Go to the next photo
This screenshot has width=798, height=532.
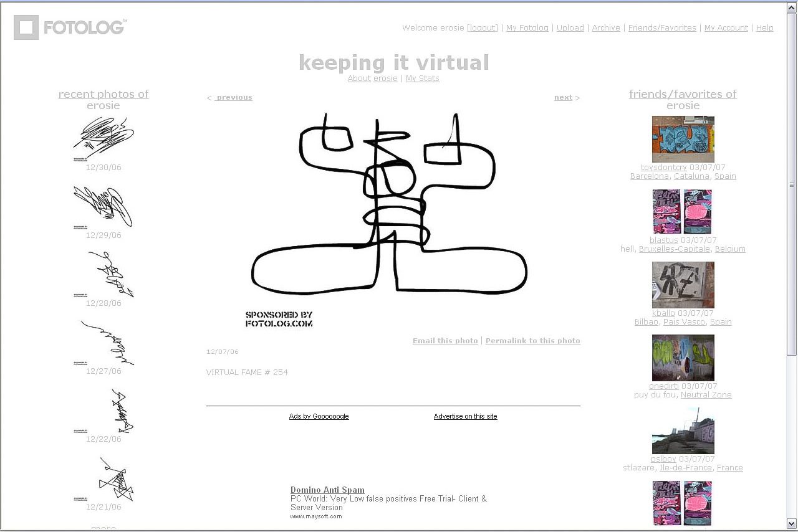pos(563,97)
